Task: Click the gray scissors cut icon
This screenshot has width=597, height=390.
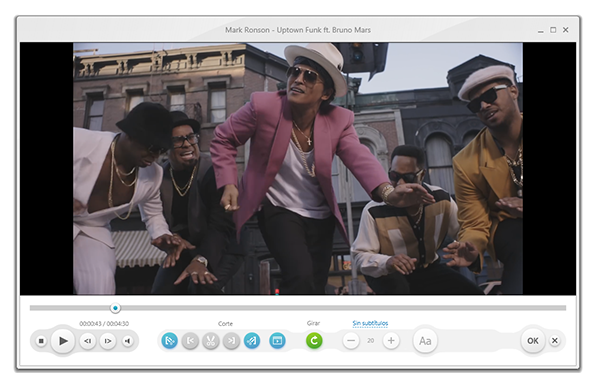Action: (x=211, y=340)
